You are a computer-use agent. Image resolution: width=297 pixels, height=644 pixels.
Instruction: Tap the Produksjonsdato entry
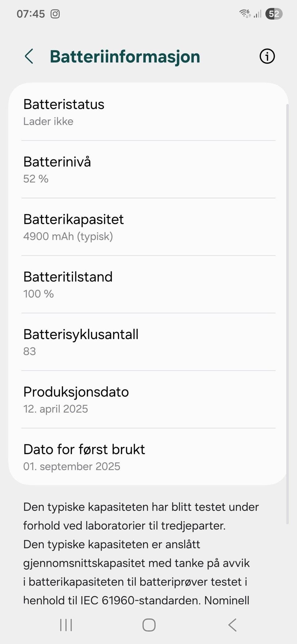148,400
